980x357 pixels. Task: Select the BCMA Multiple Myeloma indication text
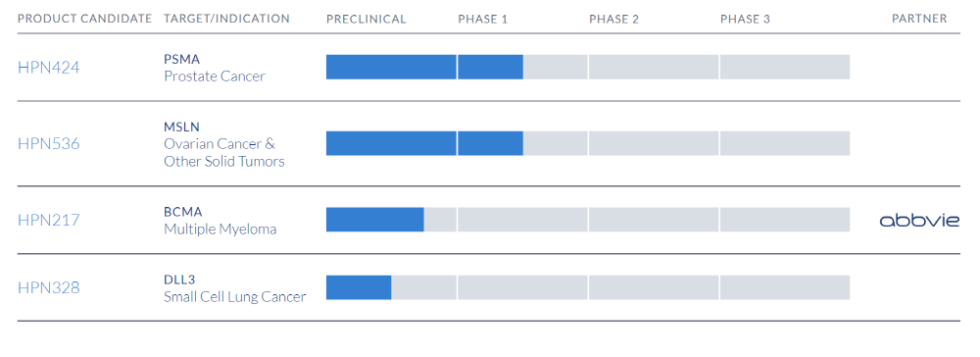(220, 220)
